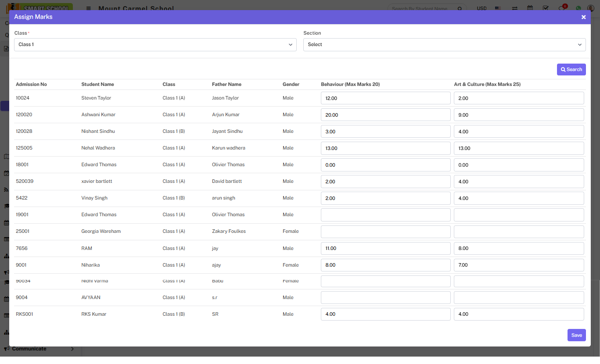Open the notification icon with the red badge
600x364 pixels.
(561, 8)
